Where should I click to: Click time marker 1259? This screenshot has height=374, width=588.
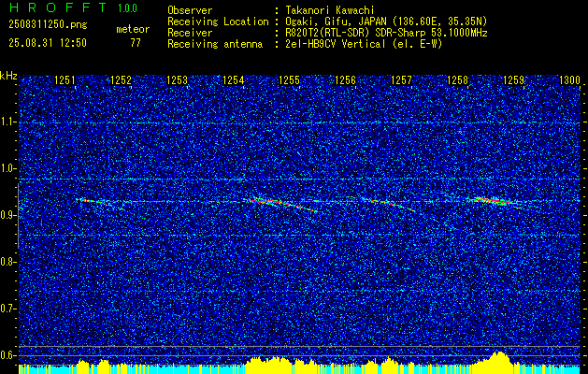pyautogui.click(x=514, y=79)
